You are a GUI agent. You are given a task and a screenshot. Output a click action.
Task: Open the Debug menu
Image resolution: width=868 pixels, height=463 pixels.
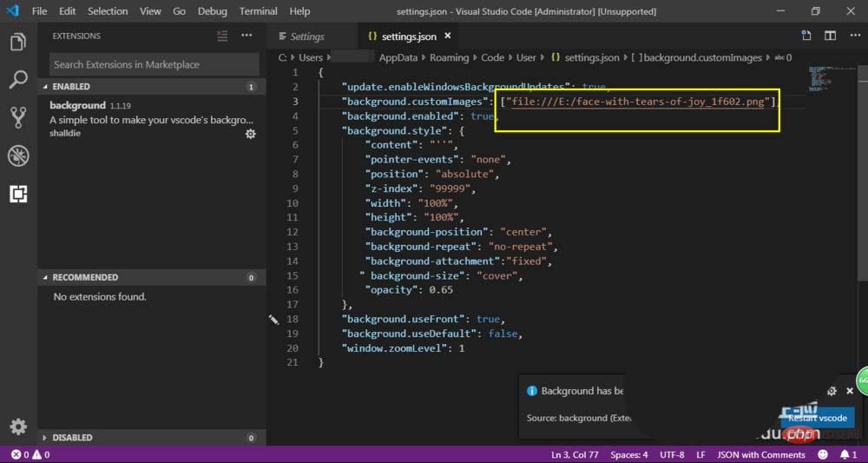pos(212,11)
